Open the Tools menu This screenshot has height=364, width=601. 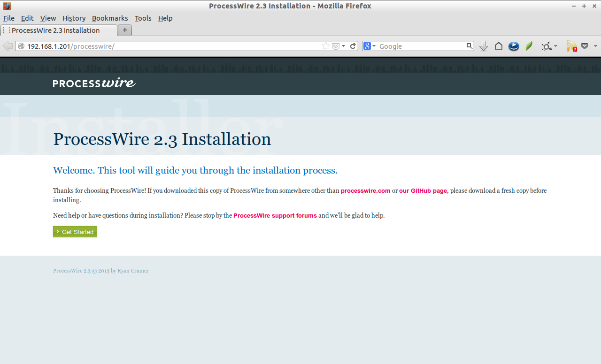click(x=143, y=18)
